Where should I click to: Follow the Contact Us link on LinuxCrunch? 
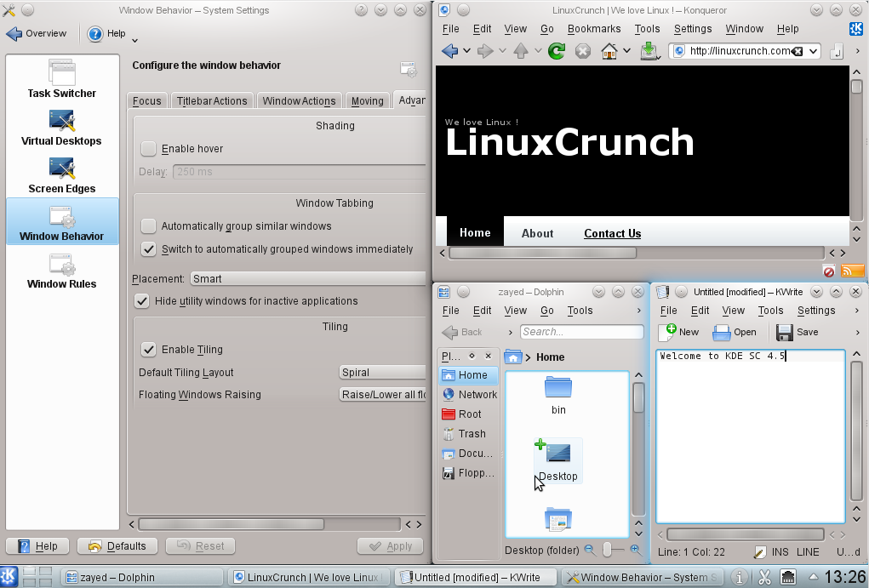click(x=613, y=233)
